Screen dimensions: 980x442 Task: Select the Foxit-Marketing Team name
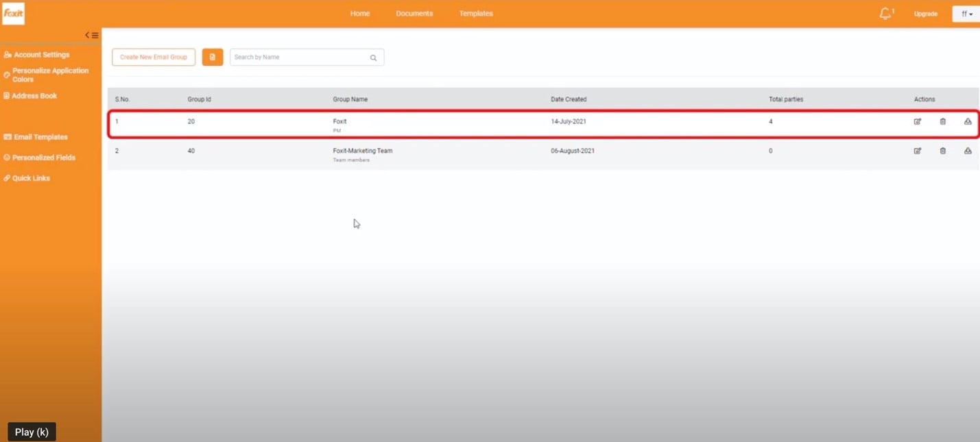[x=363, y=151]
